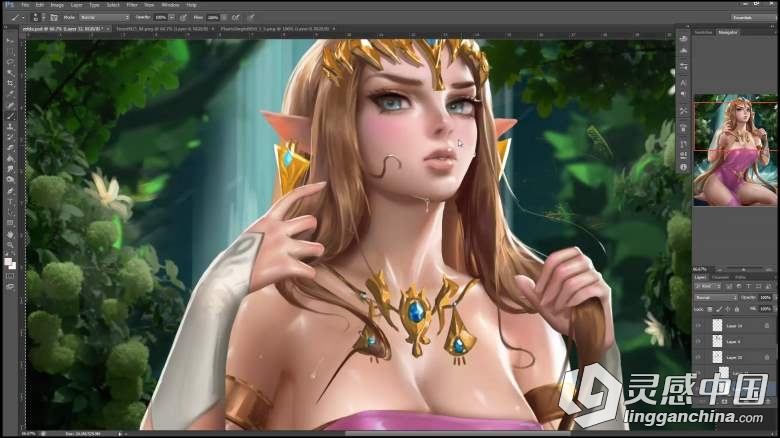Hide Layer 14 with its eye icon
The width and height of the screenshot is (780, 438).
coord(698,326)
